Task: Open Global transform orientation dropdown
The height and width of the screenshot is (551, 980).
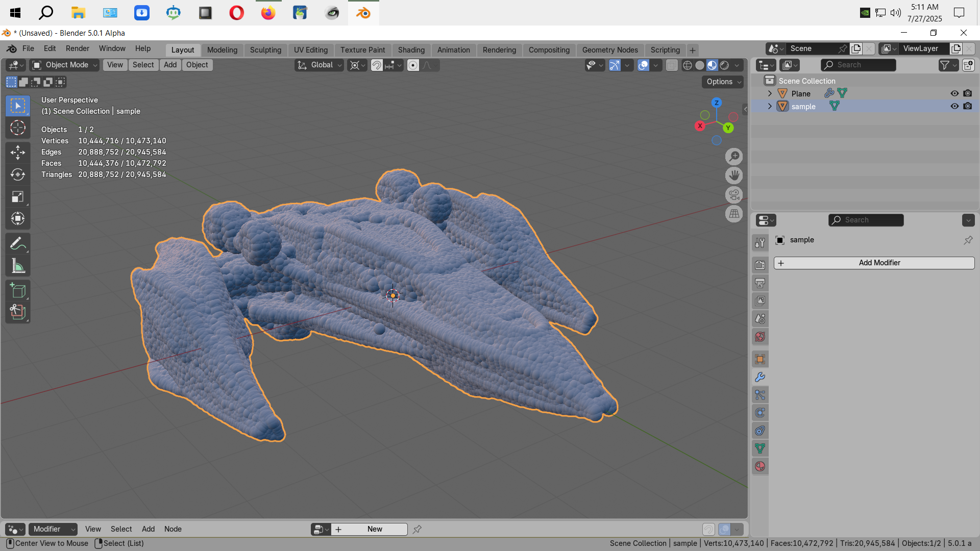Action: pyautogui.click(x=320, y=65)
